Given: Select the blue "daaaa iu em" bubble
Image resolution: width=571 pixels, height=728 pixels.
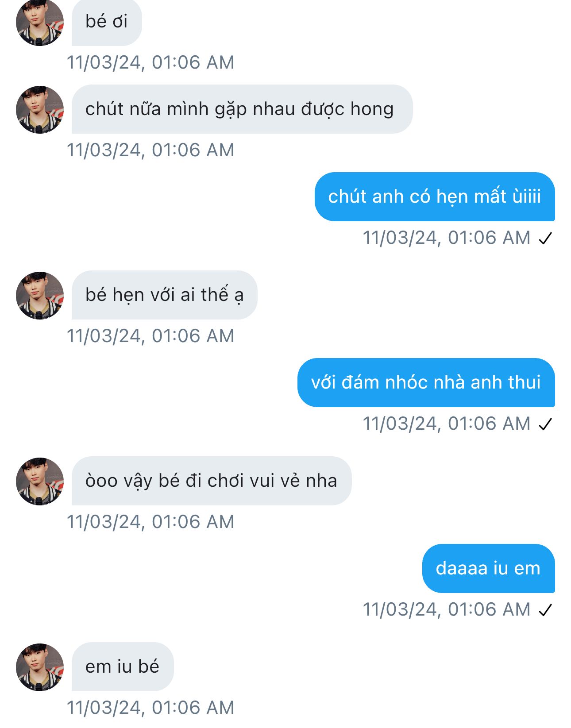Looking at the screenshot, I should pos(489,568).
